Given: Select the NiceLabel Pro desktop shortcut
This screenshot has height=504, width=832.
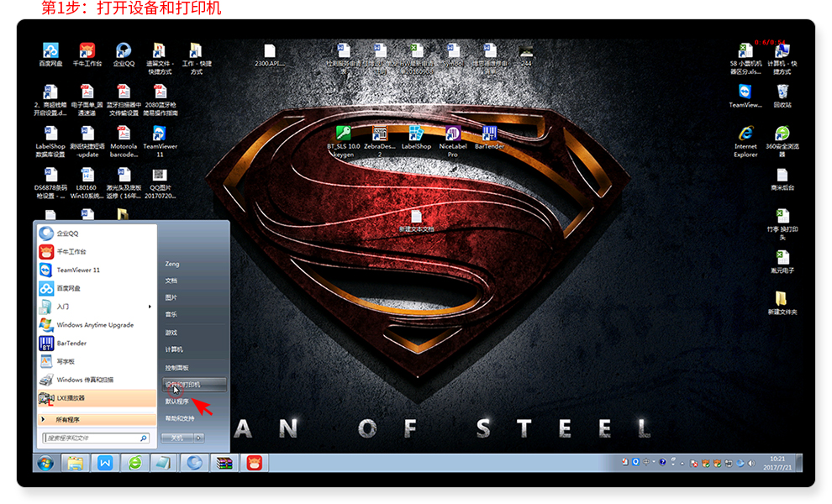Looking at the screenshot, I should pos(453,142).
